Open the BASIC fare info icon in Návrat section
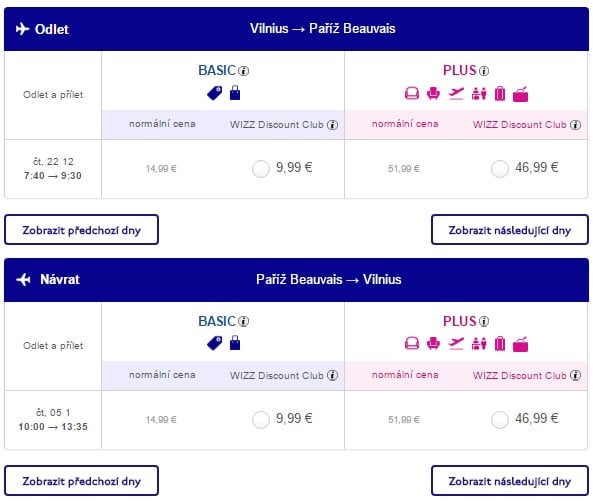This screenshot has width=593, height=501. point(244,321)
